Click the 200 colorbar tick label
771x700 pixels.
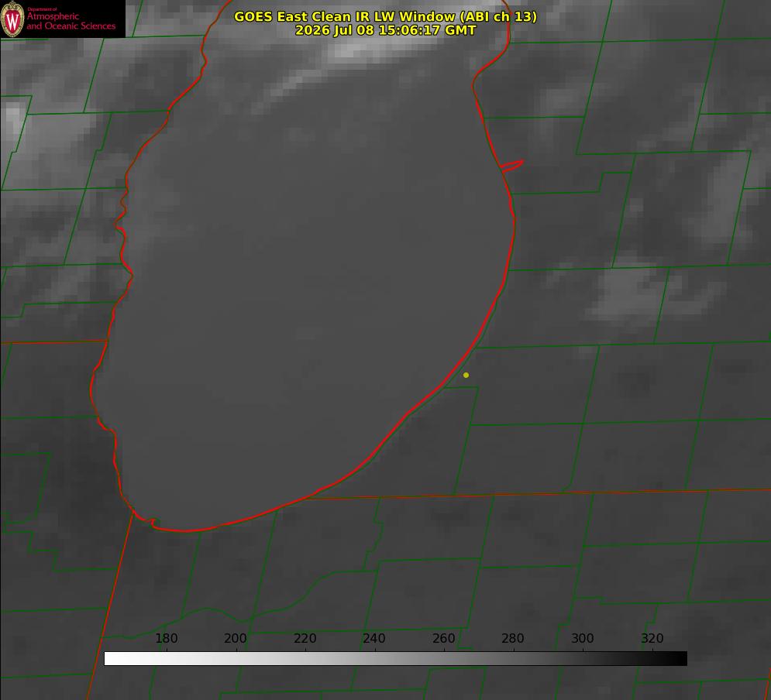(236, 638)
